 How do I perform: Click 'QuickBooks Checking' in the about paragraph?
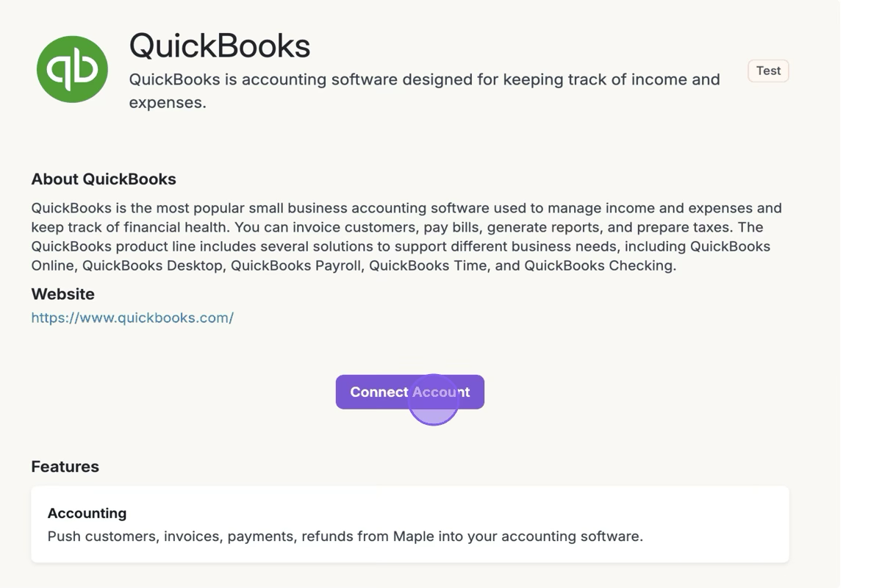coord(598,265)
